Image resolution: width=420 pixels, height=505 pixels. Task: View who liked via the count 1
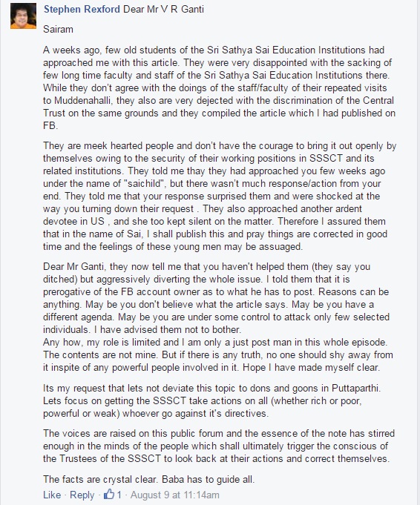point(119,495)
